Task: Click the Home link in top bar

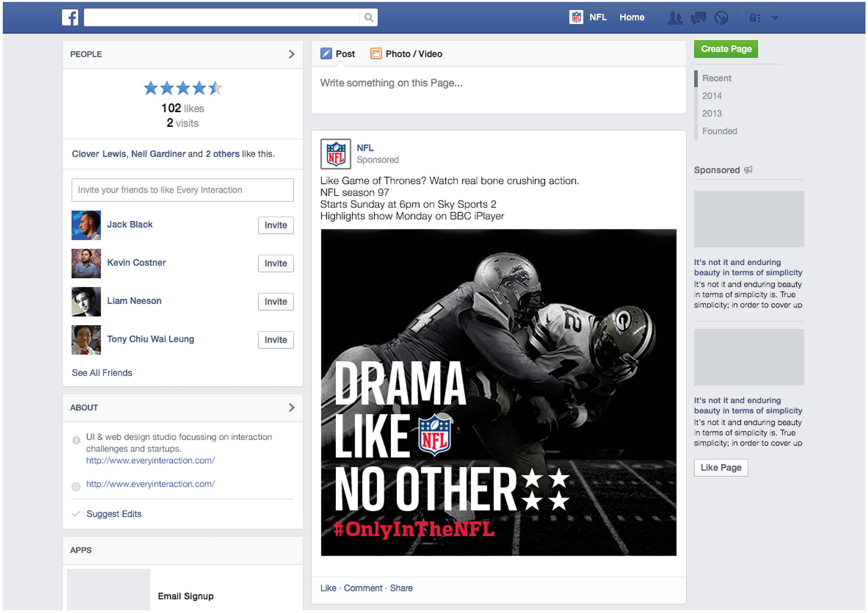Action: coord(632,17)
